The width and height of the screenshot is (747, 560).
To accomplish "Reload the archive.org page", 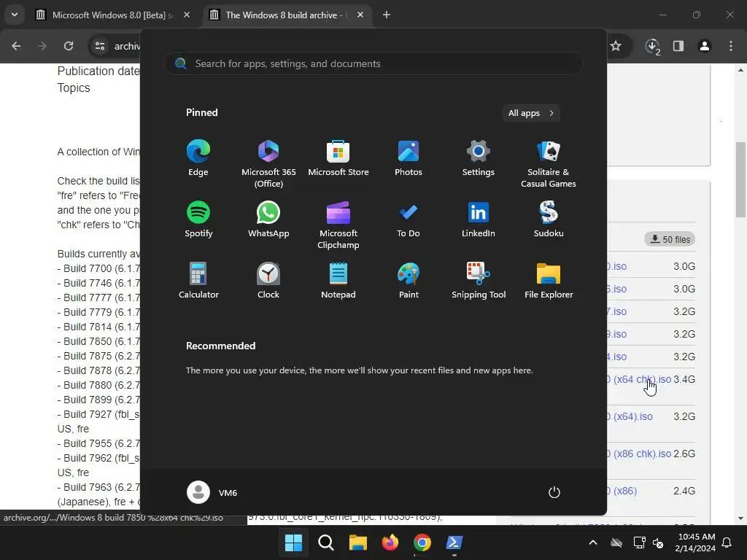I will pyautogui.click(x=69, y=46).
